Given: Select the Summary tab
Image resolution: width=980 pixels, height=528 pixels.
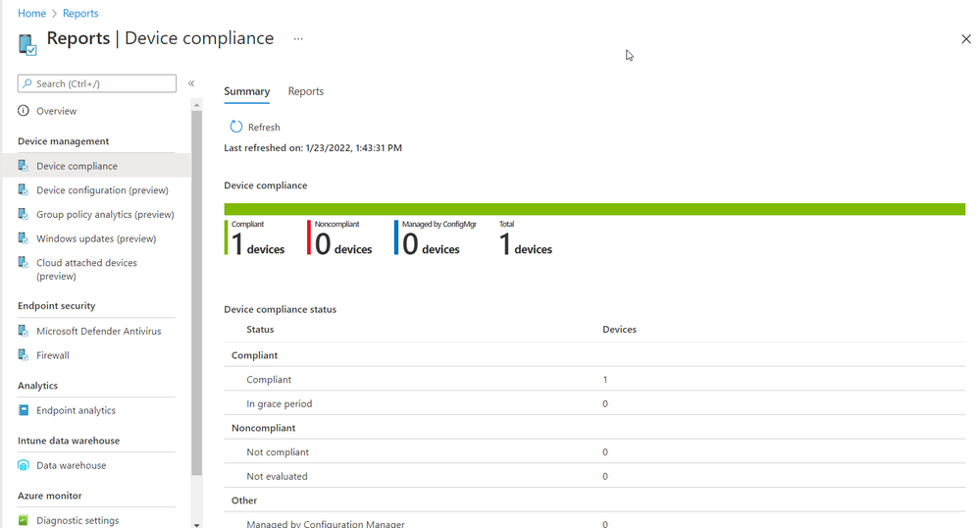Looking at the screenshot, I should (x=246, y=91).
